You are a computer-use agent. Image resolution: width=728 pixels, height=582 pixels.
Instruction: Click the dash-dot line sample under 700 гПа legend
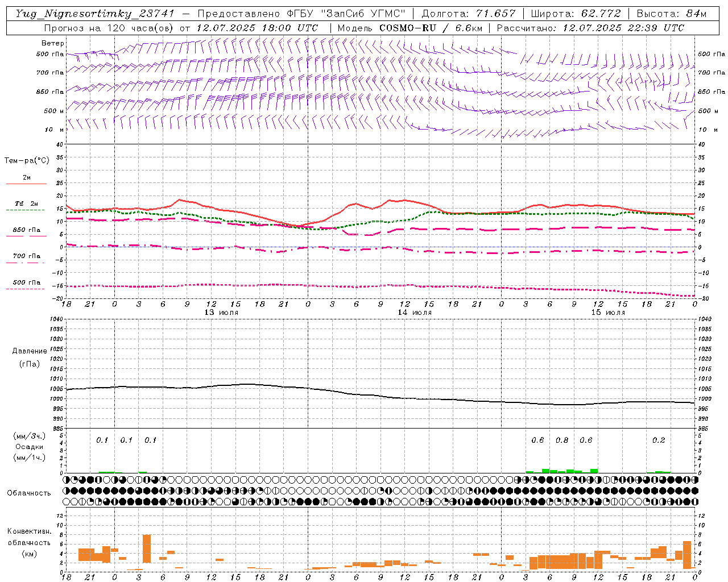point(25,263)
